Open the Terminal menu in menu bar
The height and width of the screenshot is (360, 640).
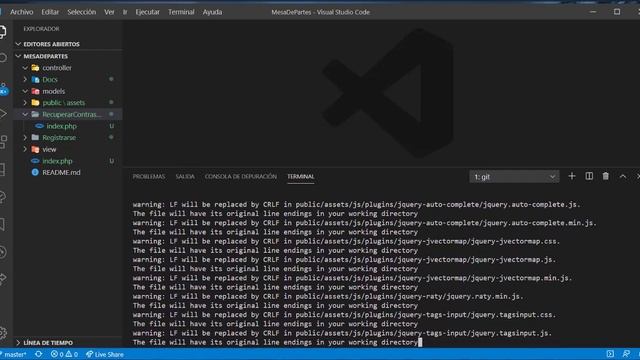point(181,12)
